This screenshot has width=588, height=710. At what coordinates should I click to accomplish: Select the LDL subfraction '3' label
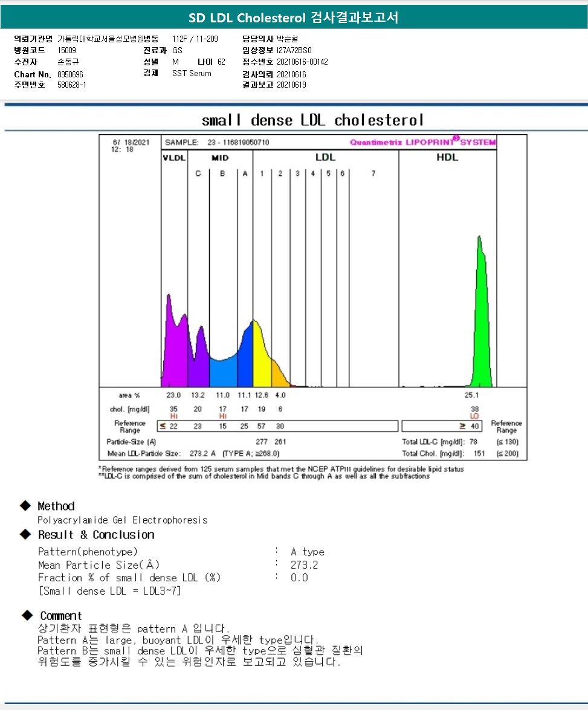(297, 173)
